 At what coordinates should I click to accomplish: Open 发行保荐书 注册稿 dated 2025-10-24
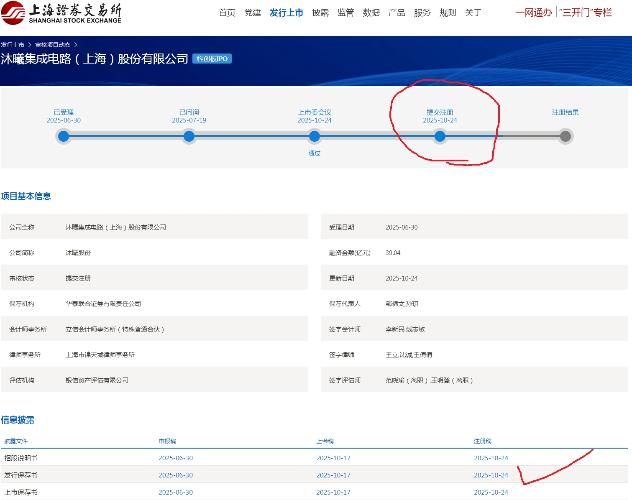point(491,475)
